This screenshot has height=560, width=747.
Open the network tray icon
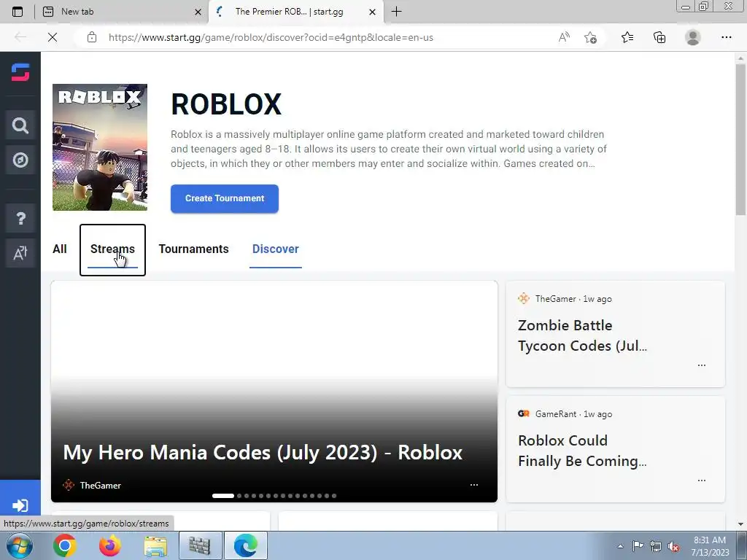click(656, 546)
